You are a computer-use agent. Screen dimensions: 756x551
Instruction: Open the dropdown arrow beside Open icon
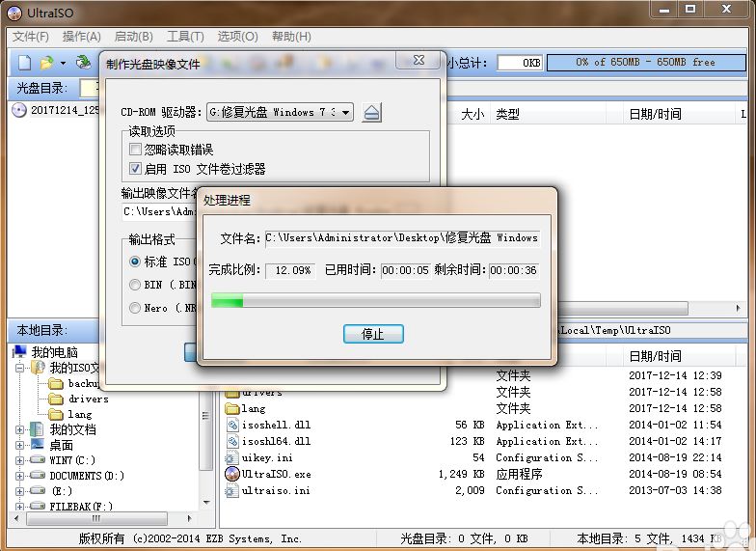(63, 64)
